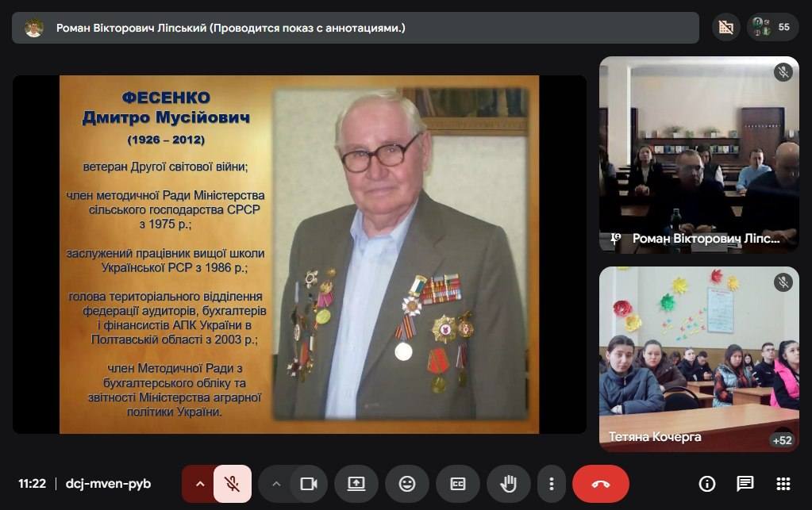Open the emoji reactions panel

407,484
